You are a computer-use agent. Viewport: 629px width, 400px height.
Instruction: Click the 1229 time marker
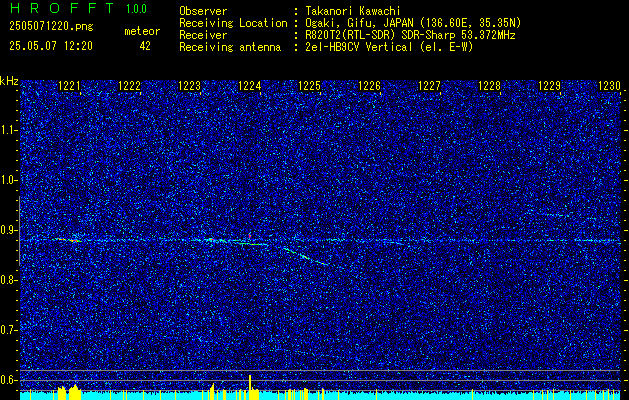(x=549, y=86)
